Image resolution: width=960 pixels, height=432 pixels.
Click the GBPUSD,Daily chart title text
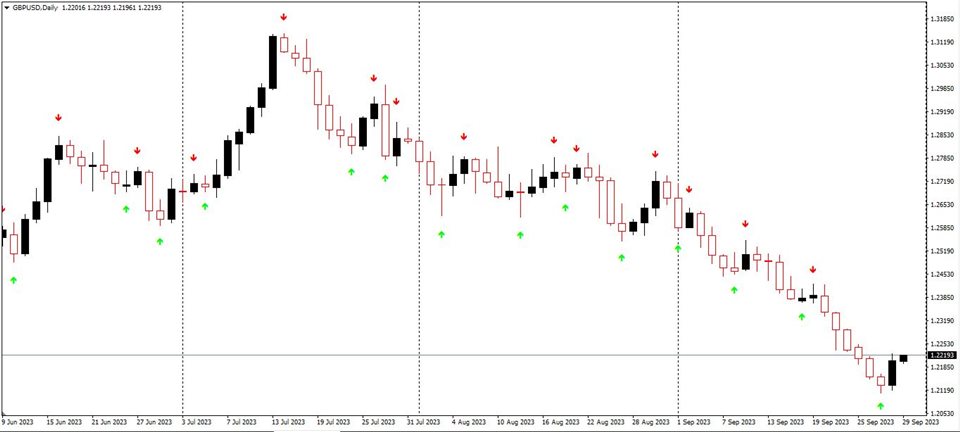tap(34, 8)
